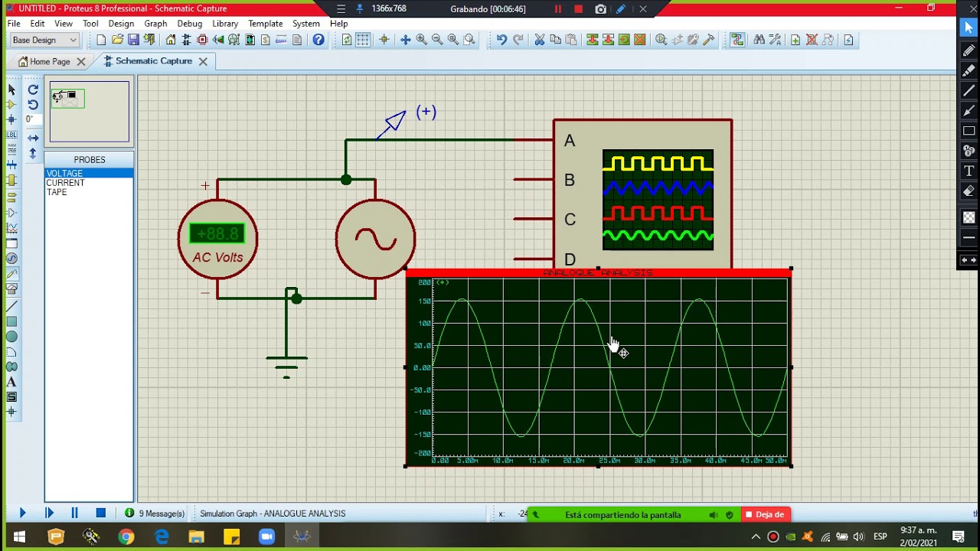Viewport: 980px width, 551px height.
Task: Show hidden system tray icons chevron
Action: (x=756, y=536)
